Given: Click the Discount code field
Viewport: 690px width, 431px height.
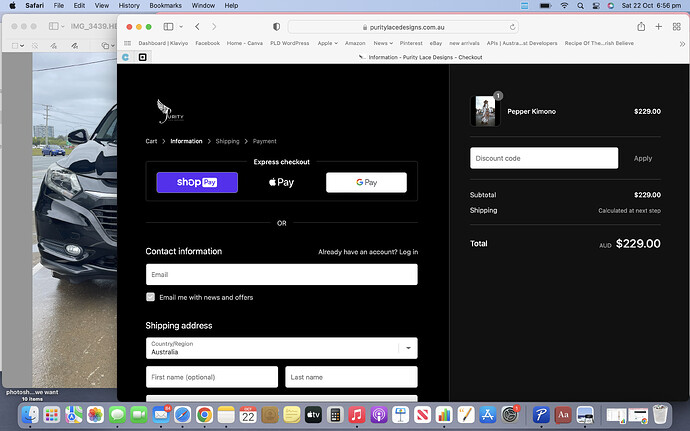Looking at the screenshot, I should pos(544,158).
